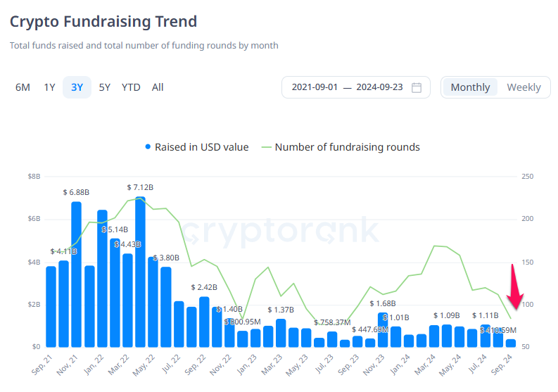Click the Jul, 23 x-axis label
Image resolution: width=558 pixels, height=392 pixels.
(324, 364)
